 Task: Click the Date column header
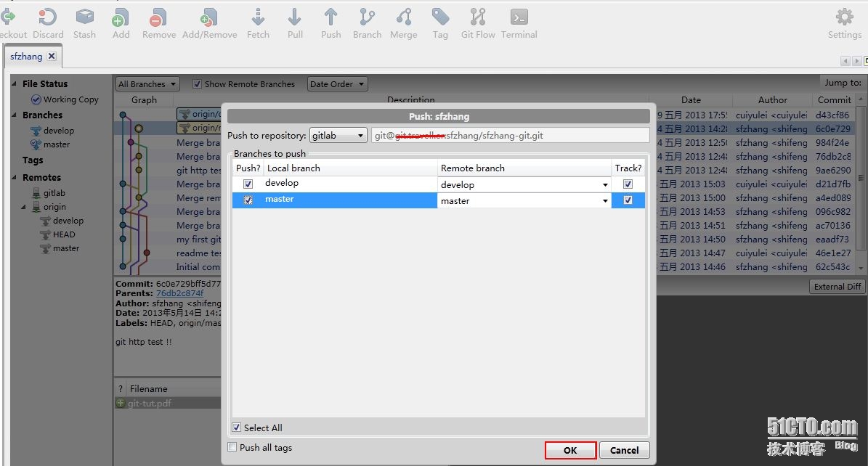pos(691,100)
